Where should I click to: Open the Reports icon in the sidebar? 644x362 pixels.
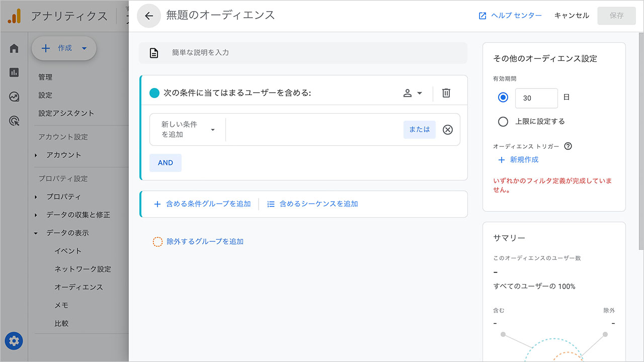(x=14, y=73)
